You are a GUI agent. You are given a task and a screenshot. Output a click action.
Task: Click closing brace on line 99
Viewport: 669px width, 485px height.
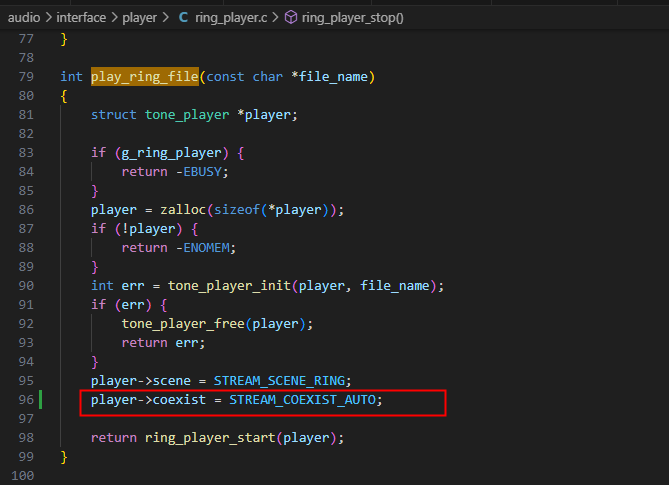64,457
